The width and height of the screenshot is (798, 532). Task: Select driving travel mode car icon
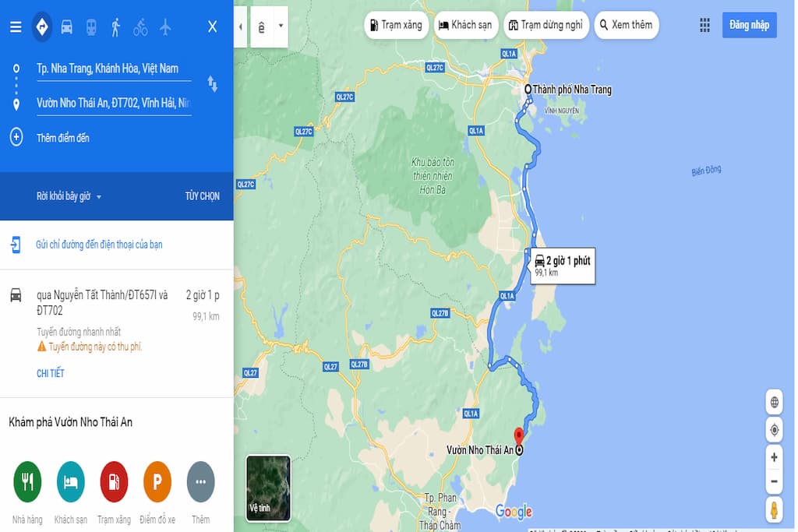click(x=67, y=26)
